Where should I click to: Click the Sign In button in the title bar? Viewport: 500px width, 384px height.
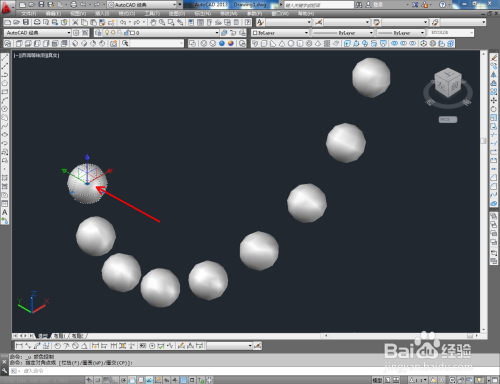[x=374, y=5]
